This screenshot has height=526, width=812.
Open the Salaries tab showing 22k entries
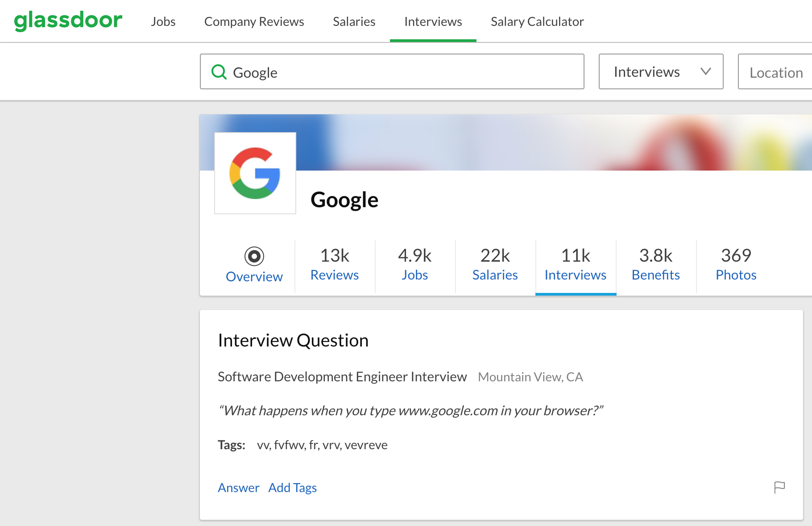click(494, 265)
